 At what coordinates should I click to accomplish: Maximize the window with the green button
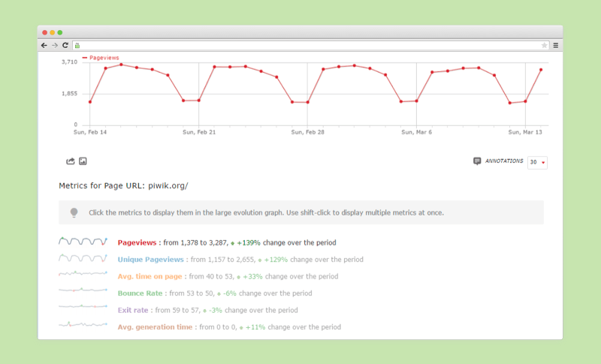(60, 32)
